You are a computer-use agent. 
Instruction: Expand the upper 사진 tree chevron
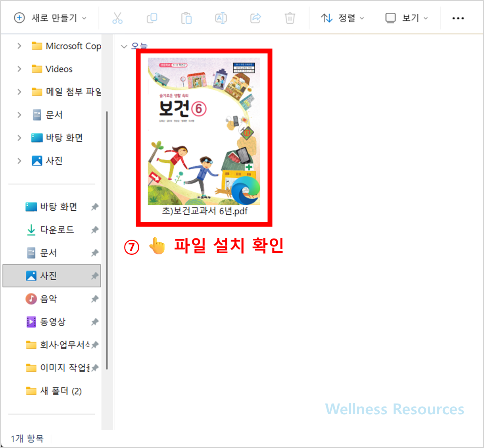pos(19,161)
